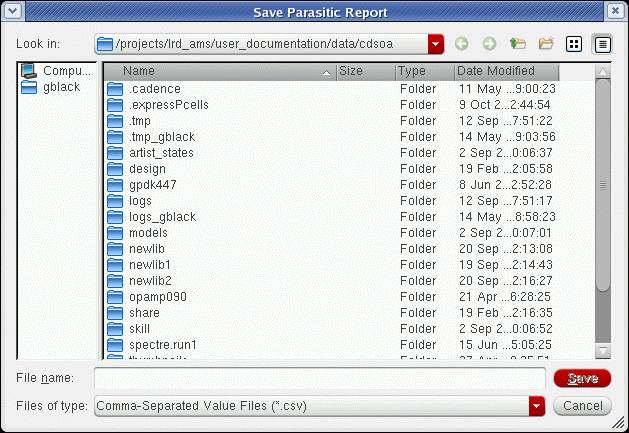629x433 pixels.
Task: Switch to List View mode
Action: (574, 44)
